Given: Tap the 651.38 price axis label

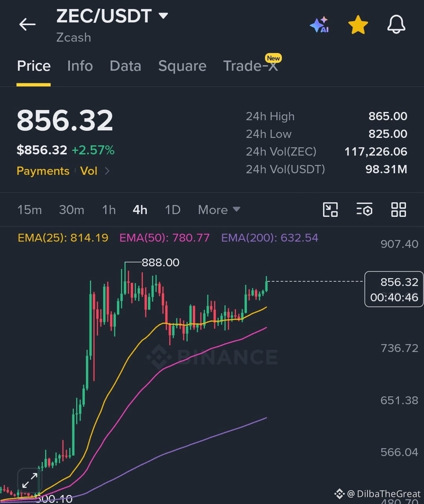Looking at the screenshot, I should click(399, 400).
